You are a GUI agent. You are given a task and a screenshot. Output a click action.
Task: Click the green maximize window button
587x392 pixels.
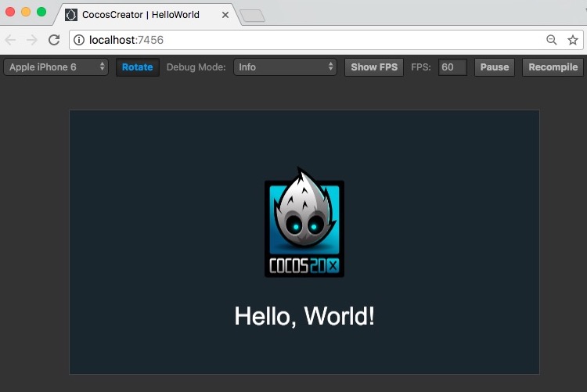click(x=41, y=12)
